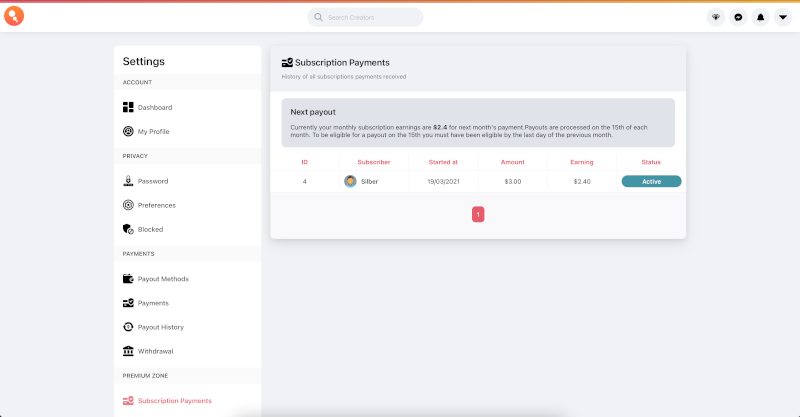This screenshot has height=417, width=800.
Task: Open Payout Methods
Action: 163,279
